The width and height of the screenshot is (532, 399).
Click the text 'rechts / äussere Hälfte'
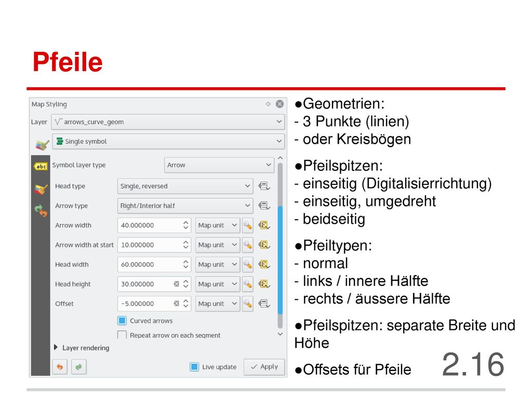click(x=376, y=299)
